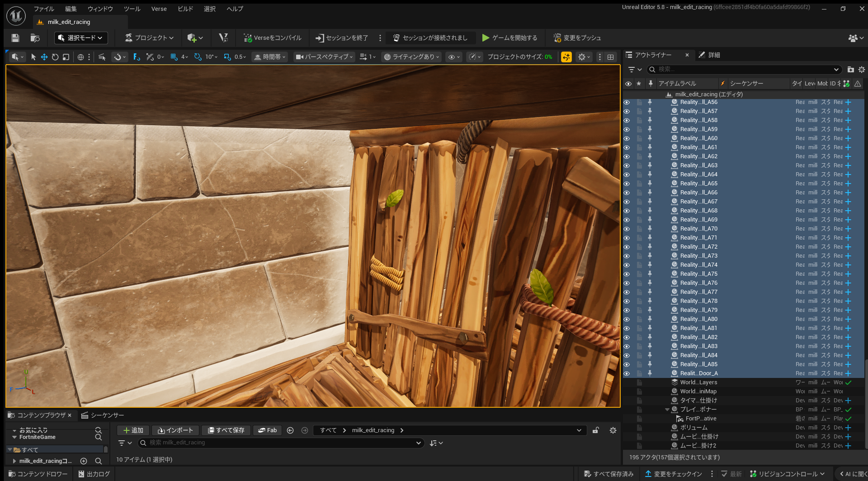Select the arrow select tool in viewport toolbar

click(x=33, y=57)
